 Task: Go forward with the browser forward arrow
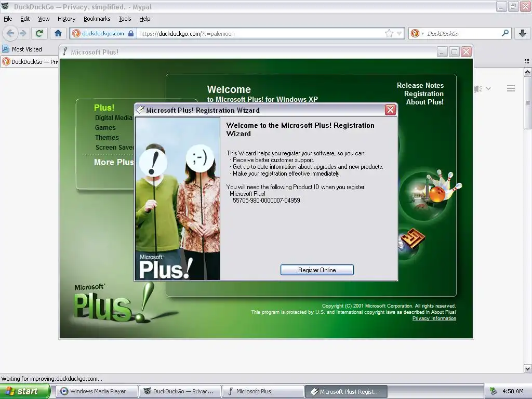pos(23,33)
